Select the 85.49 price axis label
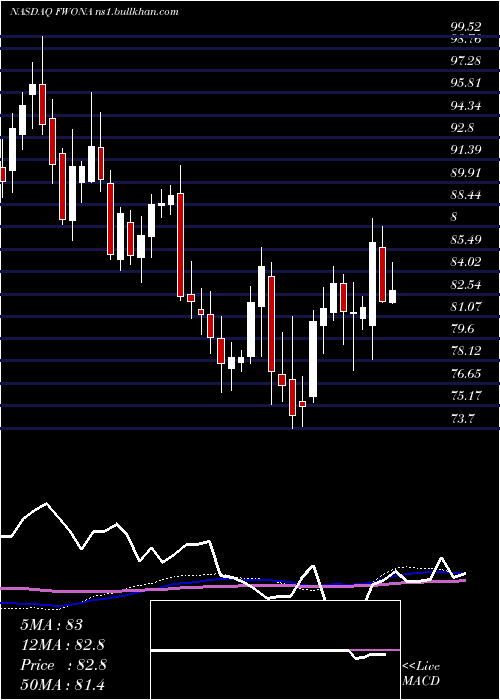This screenshot has width=500, height=700. [465, 240]
